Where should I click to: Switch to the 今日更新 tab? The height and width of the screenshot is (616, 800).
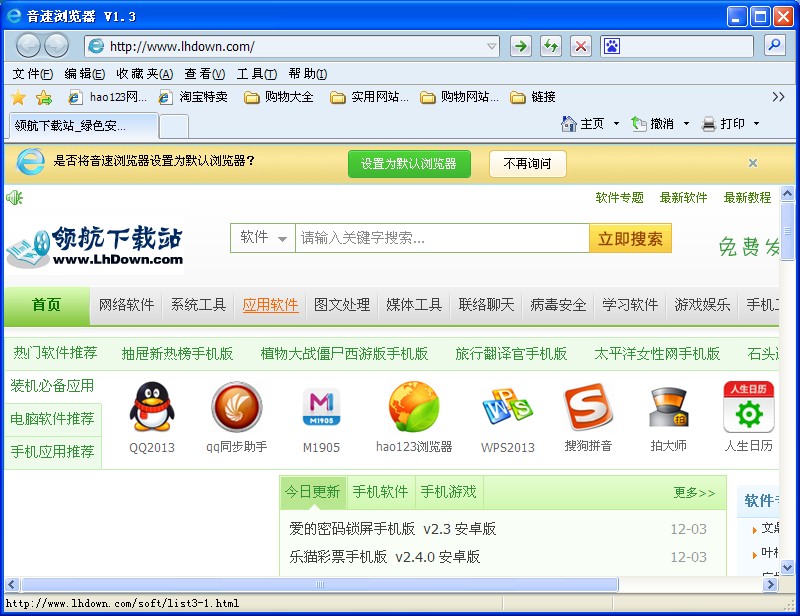tap(313, 492)
